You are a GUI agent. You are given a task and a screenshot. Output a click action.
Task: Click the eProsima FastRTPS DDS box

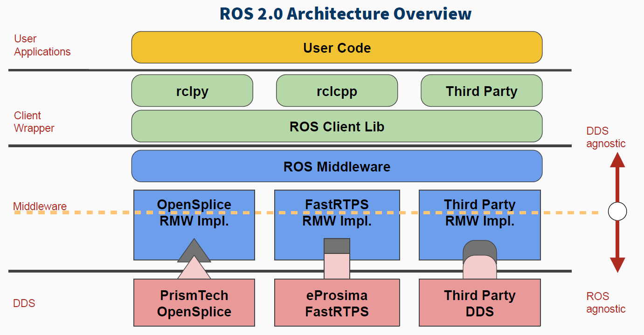[337, 303]
